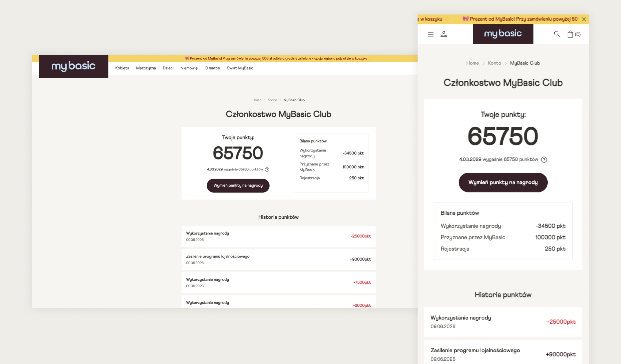
Task: Open the O marce menu
Action: click(x=212, y=68)
